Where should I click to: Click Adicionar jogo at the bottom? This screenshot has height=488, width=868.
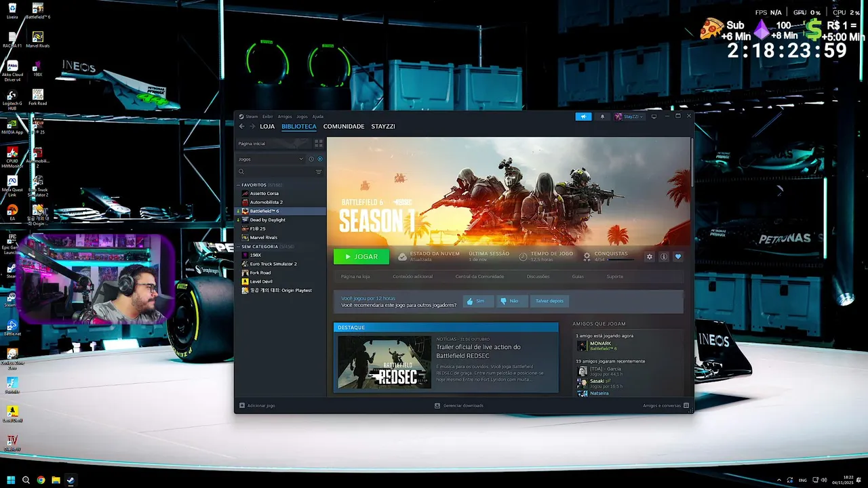pos(257,405)
